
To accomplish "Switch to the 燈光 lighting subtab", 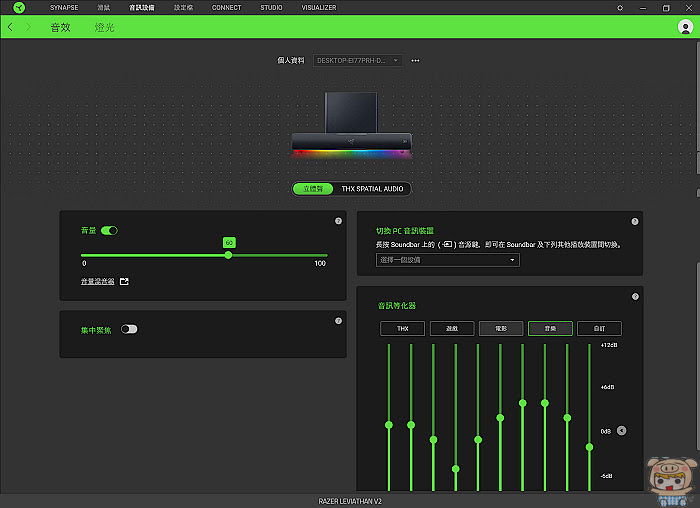I will 104,27.
